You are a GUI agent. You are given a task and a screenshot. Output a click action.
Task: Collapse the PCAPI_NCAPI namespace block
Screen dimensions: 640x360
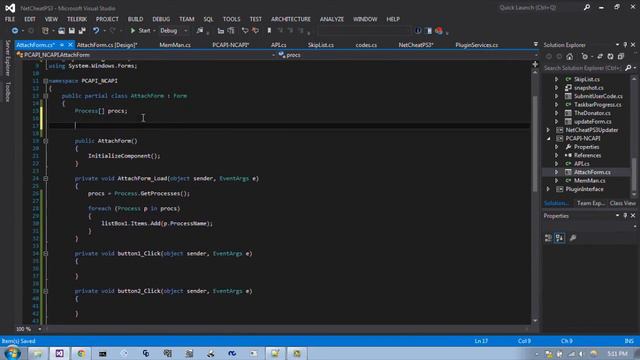pyautogui.click(x=45, y=81)
